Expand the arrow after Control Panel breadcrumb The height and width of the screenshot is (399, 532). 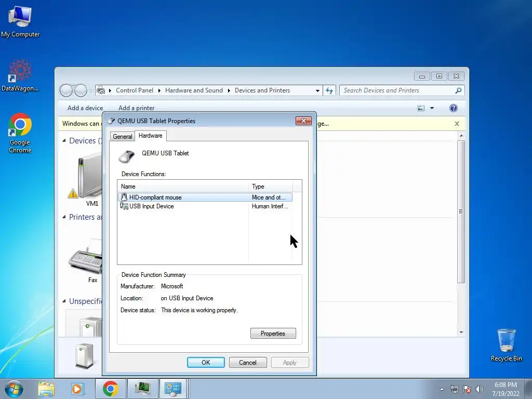point(159,90)
